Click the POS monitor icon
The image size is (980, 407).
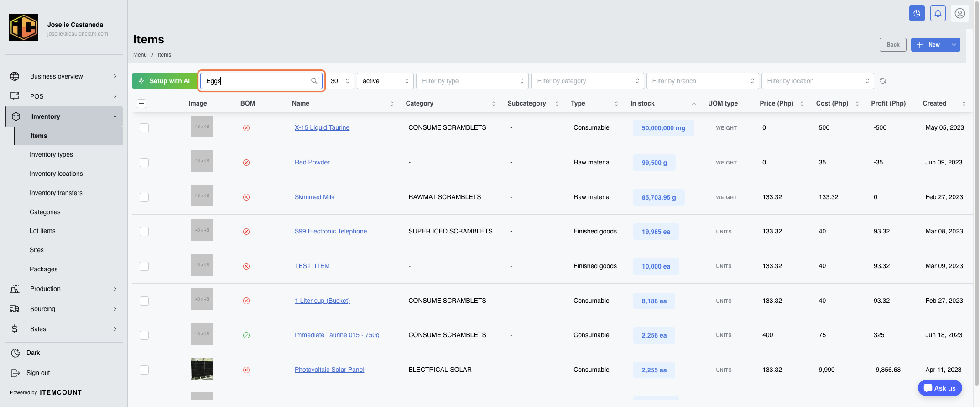click(15, 96)
